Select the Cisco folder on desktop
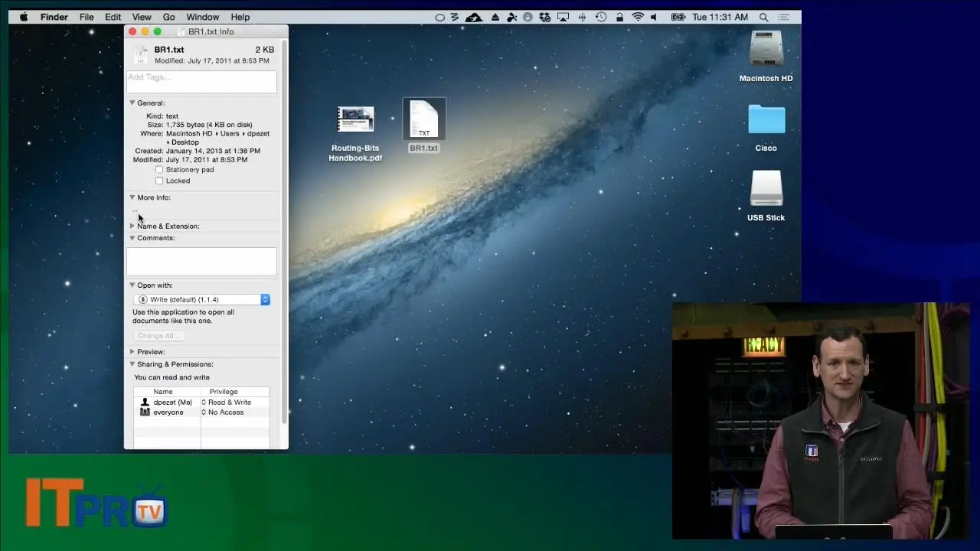Image resolution: width=980 pixels, height=551 pixels. [766, 120]
